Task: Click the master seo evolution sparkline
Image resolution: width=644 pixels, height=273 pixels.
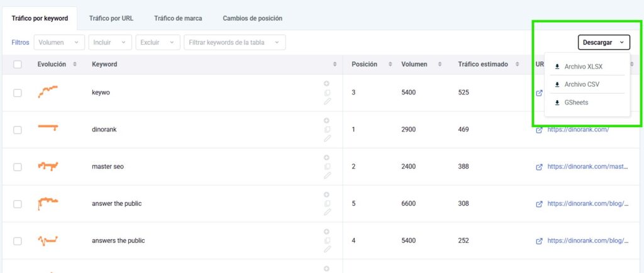Action: click(x=48, y=166)
